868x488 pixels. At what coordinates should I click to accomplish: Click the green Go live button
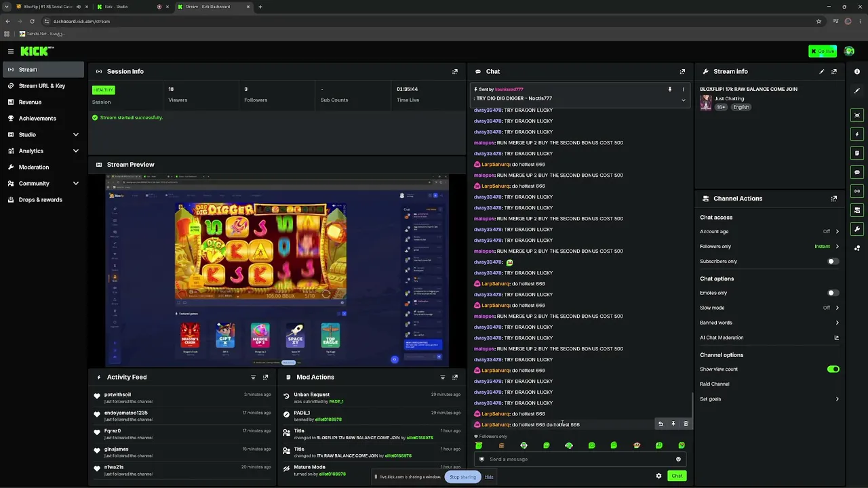tap(823, 51)
